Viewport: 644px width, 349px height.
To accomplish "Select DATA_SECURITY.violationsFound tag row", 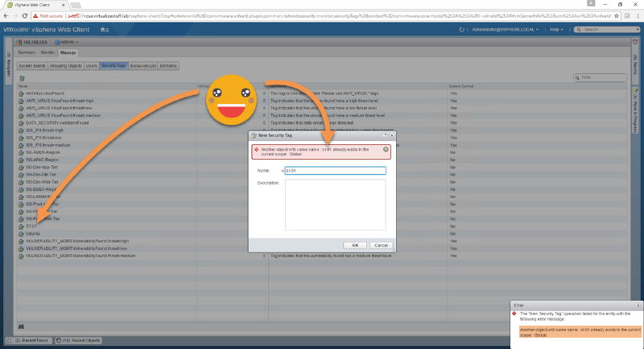I will [323, 123].
